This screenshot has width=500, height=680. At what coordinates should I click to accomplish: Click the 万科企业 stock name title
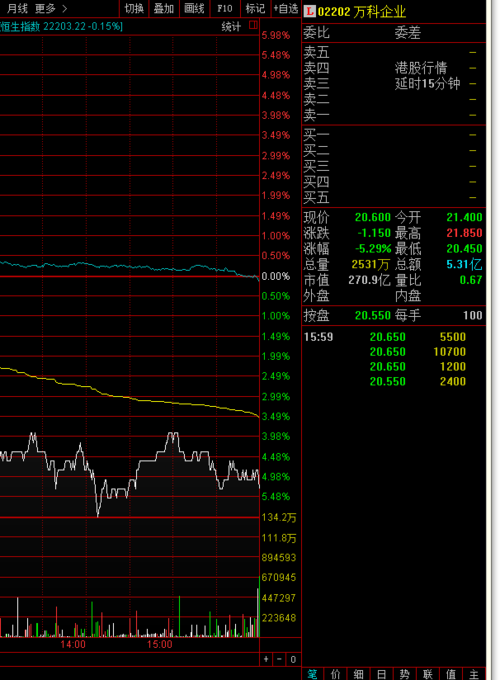[x=379, y=12]
